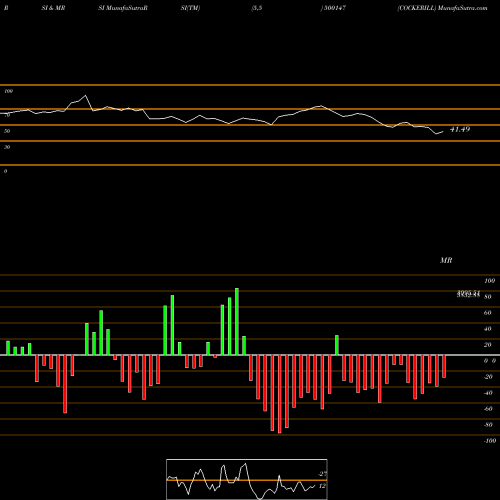
Task: Click the tallest green MR histogram bar
Action: (x=237, y=322)
